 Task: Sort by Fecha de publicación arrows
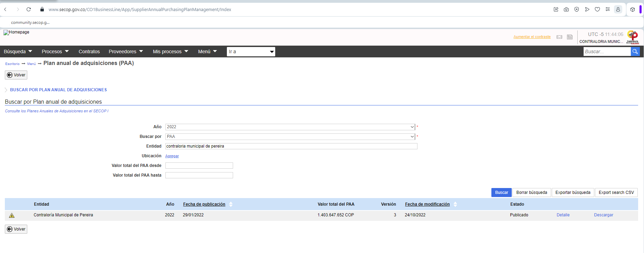click(x=231, y=204)
